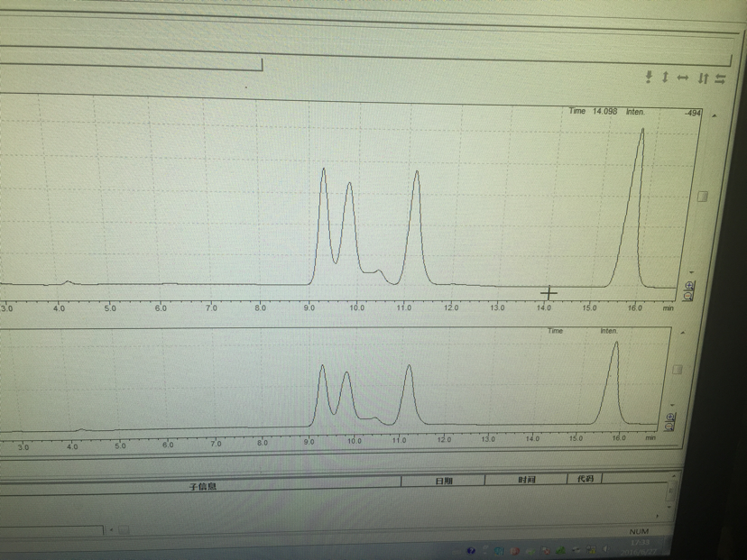Image resolution: width=747 pixels, height=560 pixels.
Task: Click the tallest peak in the upper chromatogram
Action: [642, 129]
